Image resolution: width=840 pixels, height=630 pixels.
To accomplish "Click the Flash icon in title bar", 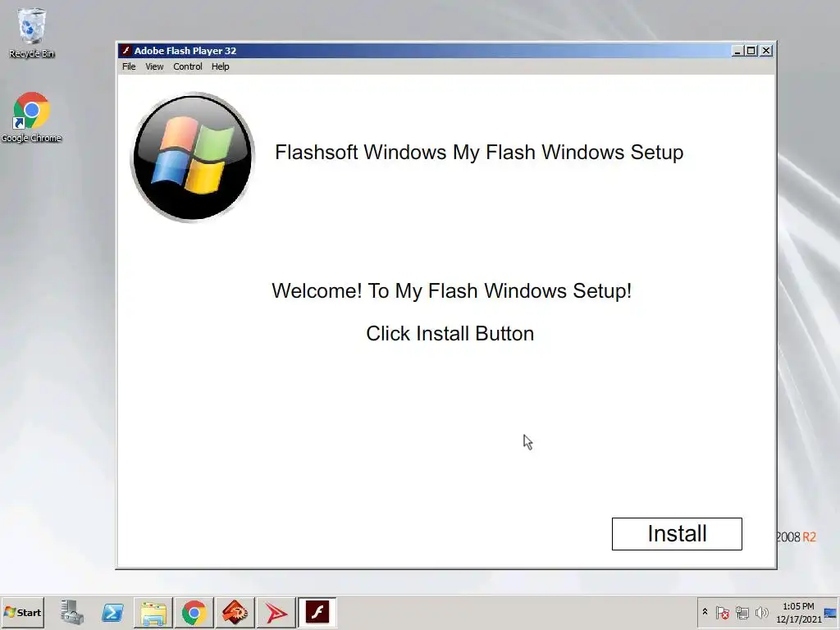I will point(126,50).
